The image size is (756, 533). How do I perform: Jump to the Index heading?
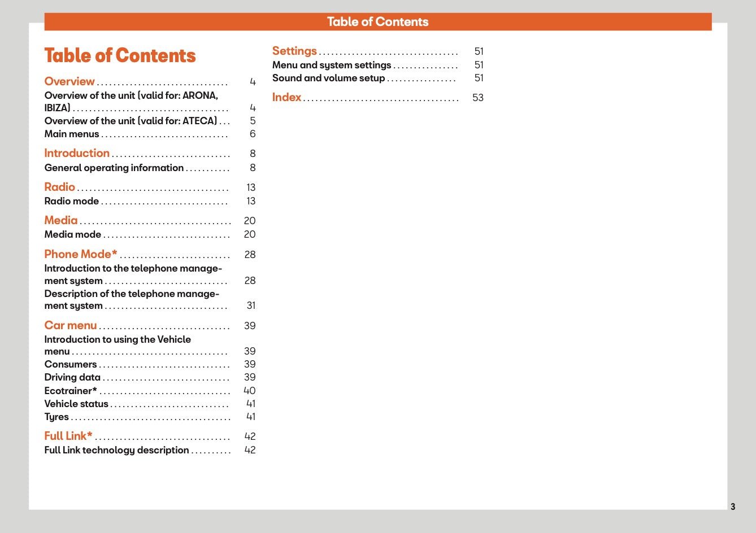coord(286,97)
